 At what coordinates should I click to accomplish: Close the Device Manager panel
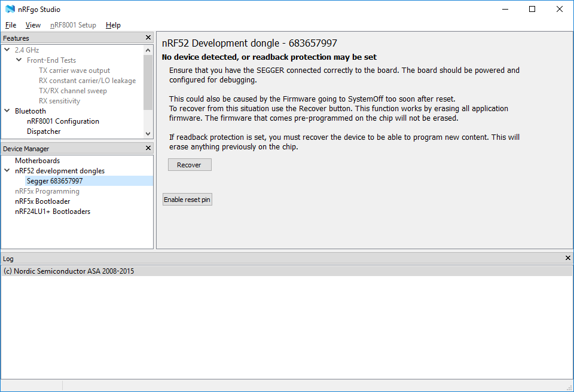pyautogui.click(x=148, y=148)
